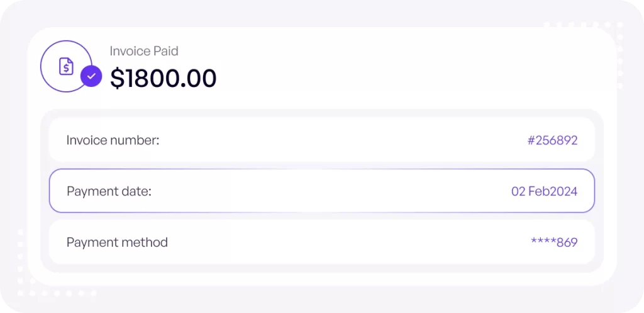644x313 pixels.
Task: Click the $1800.00 amount
Action: point(163,78)
